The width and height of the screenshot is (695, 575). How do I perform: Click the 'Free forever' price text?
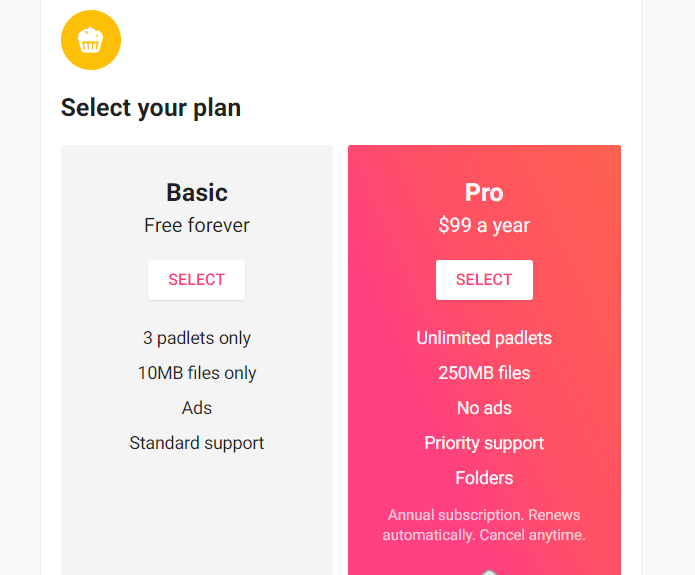coord(197,225)
